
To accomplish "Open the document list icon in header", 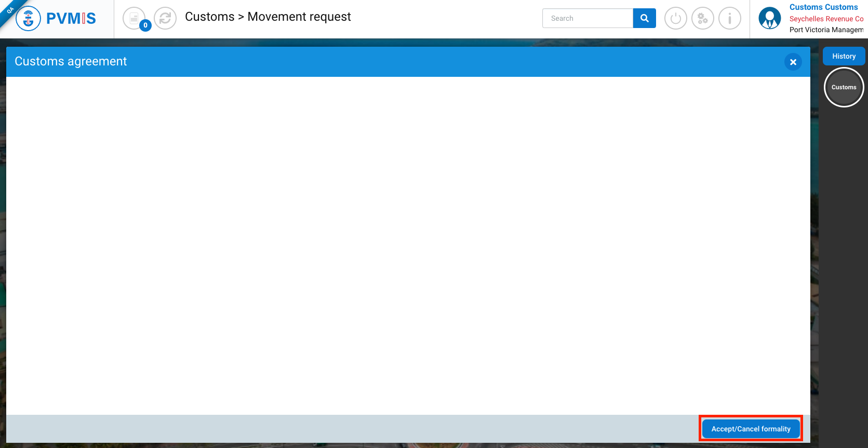I will tap(133, 18).
